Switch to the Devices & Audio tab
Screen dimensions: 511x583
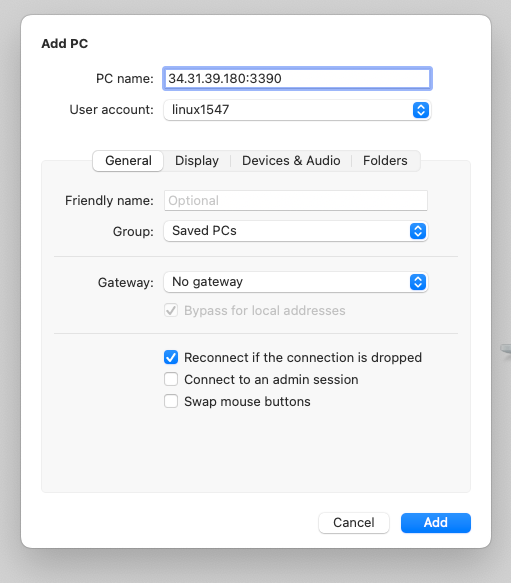click(291, 161)
